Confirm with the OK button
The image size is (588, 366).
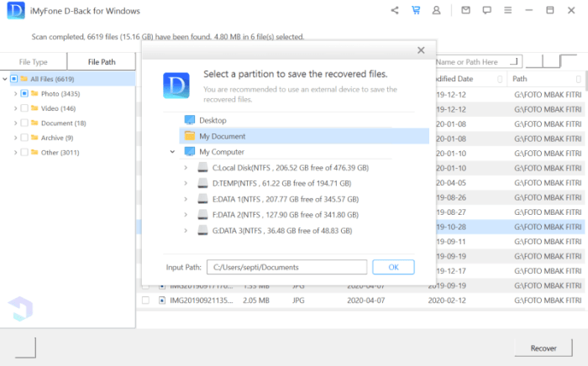(x=393, y=267)
